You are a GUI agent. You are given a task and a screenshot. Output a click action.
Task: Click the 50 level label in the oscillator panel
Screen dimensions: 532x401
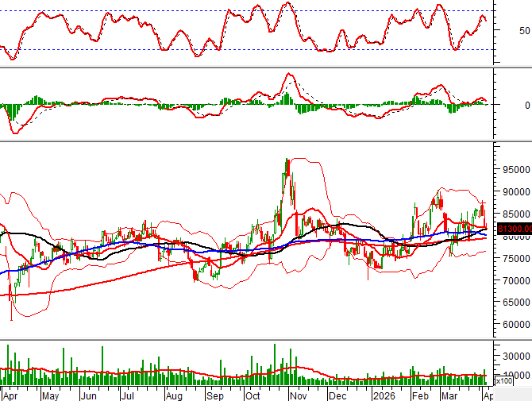[524, 31]
